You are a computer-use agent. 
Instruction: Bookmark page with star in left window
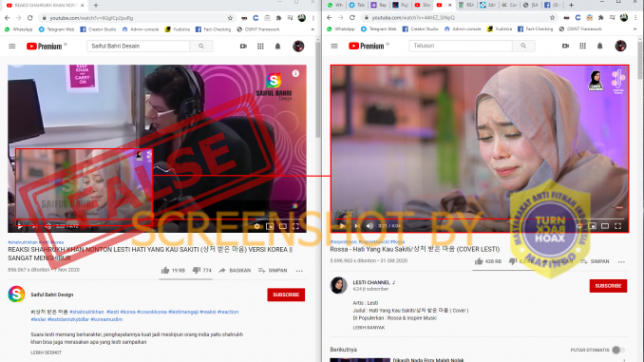click(x=230, y=18)
